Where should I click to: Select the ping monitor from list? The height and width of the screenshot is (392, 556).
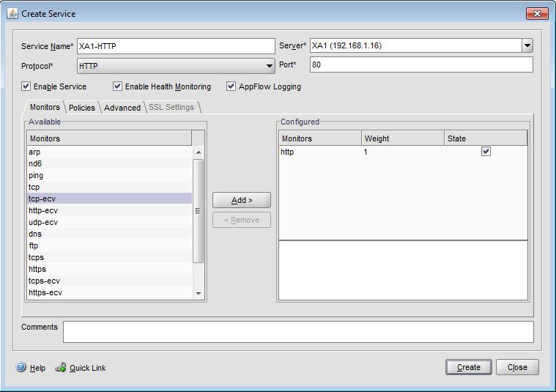tap(36, 175)
